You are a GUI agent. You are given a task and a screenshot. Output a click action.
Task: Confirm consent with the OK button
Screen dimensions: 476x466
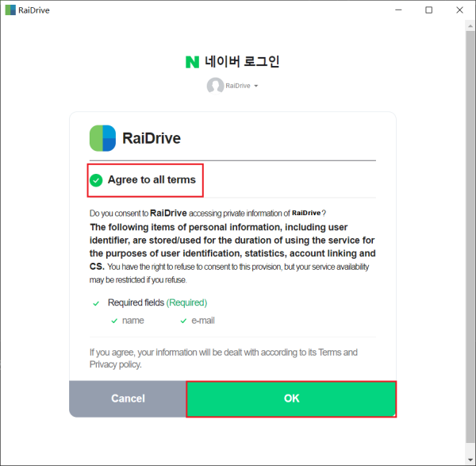coord(291,399)
